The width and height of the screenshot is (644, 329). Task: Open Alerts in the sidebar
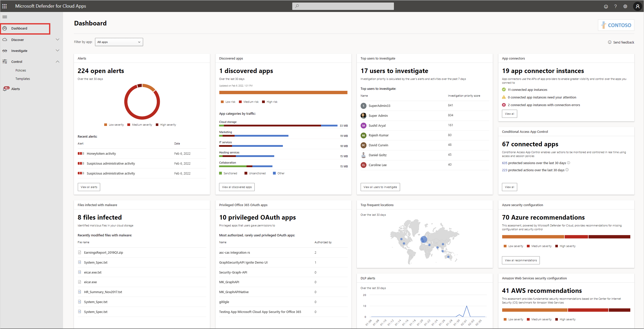16,89
